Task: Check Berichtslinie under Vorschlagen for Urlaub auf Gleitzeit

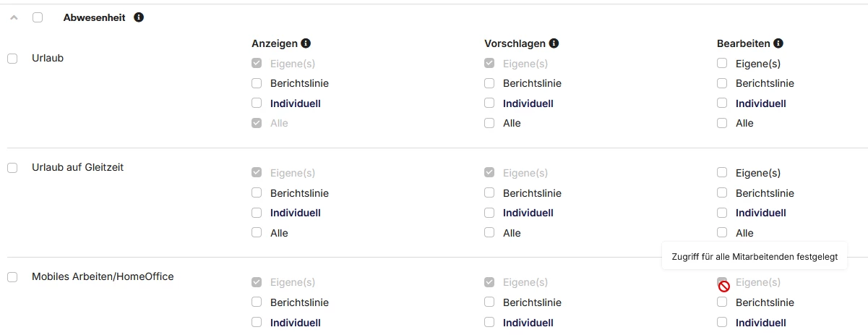Action: tap(489, 193)
